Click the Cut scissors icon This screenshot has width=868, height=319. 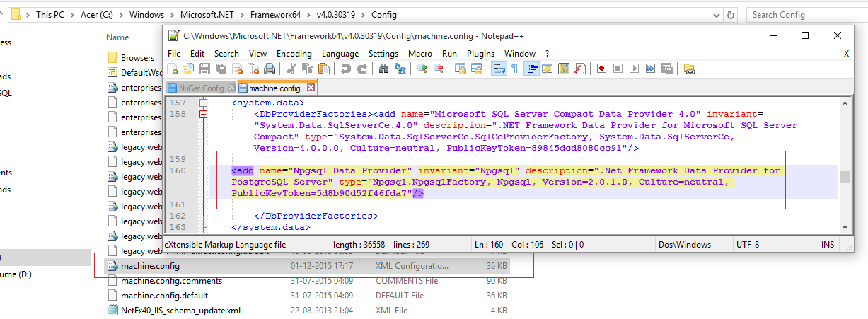[291, 69]
